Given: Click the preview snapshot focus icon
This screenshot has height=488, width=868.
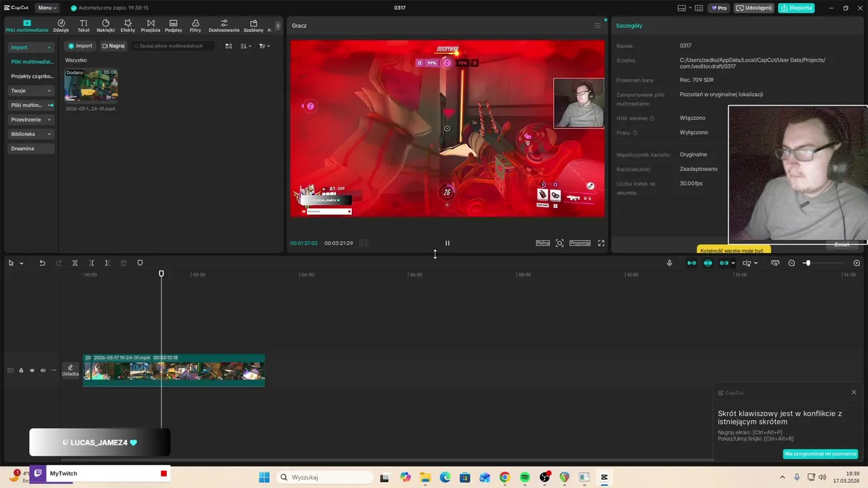Looking at the screenshot, I should (x=559, y=243).
